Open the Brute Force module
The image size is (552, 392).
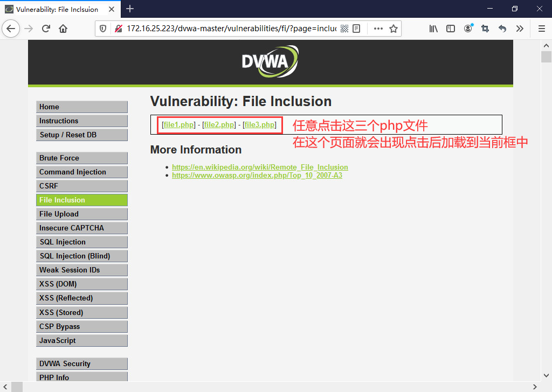coord(82,158)
